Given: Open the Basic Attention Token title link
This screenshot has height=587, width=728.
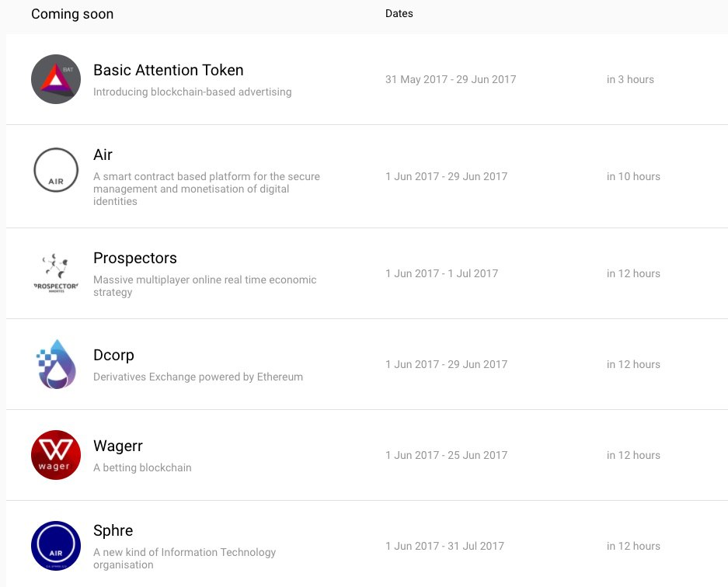Looking at the screenshot, I should (168, 70).
